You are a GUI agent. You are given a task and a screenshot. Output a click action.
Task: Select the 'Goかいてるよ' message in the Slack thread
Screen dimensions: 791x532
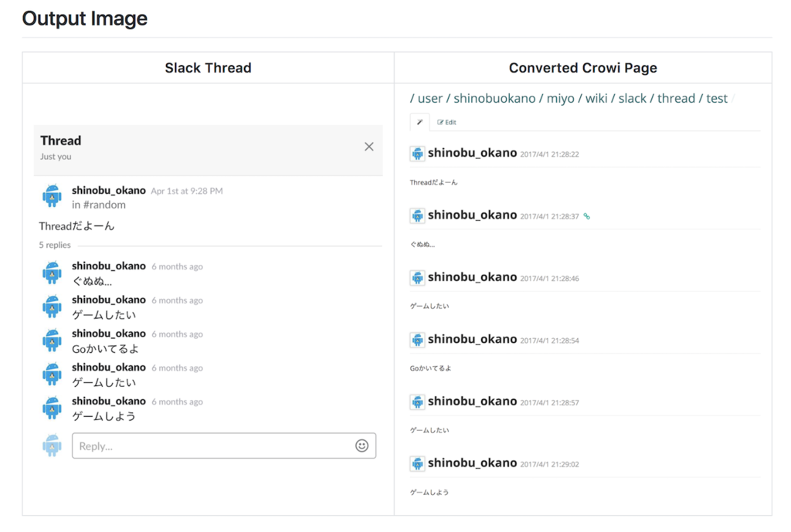(x=105, y=349)
